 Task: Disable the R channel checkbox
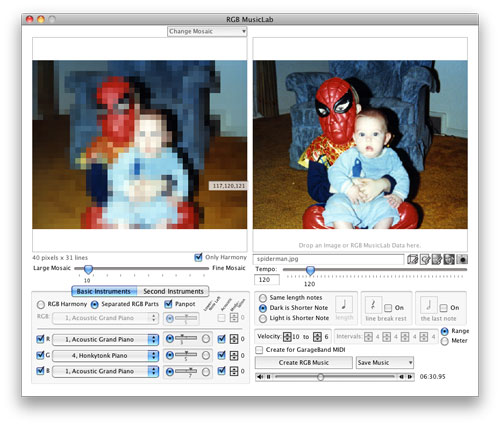[40, 339]
